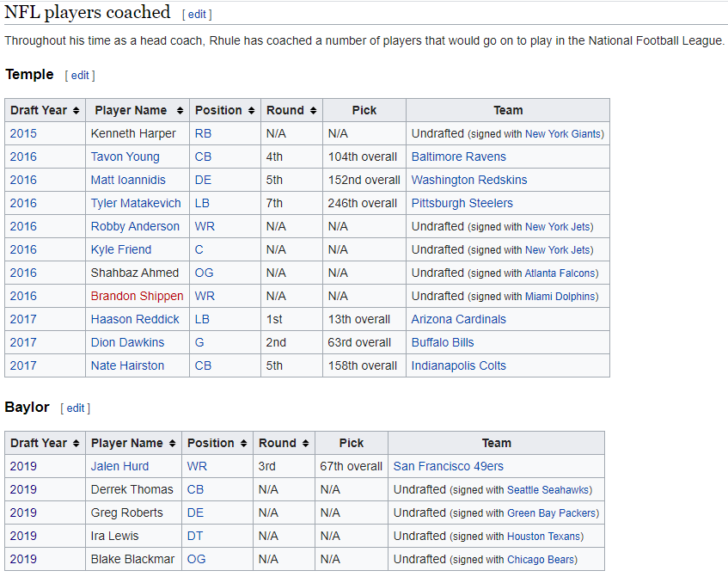This screenshot has height=583, width=728.
Task: Select the 104th overall pick cell
Action: click(x=364, y=157)
